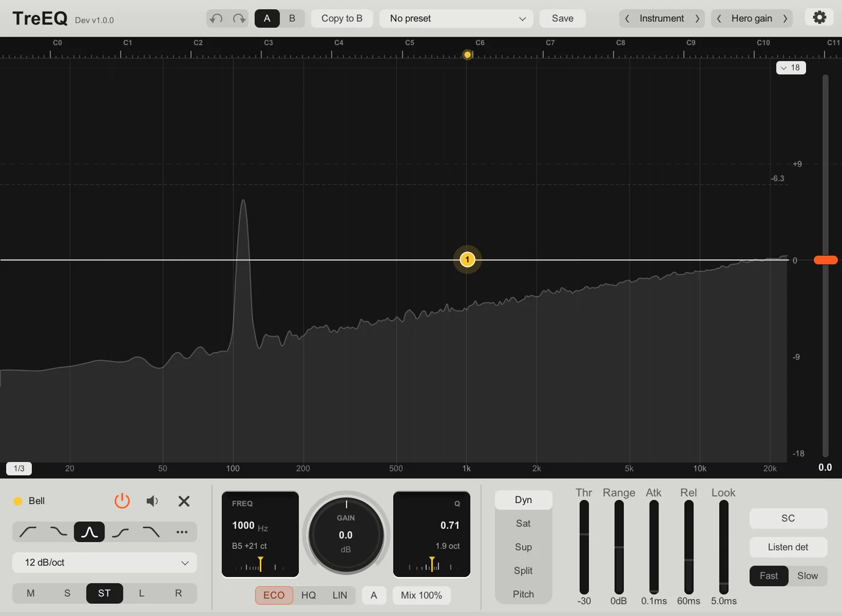842x616 pixels.
Task: Click the redo arrow icon
Action: tap(239, 19)
